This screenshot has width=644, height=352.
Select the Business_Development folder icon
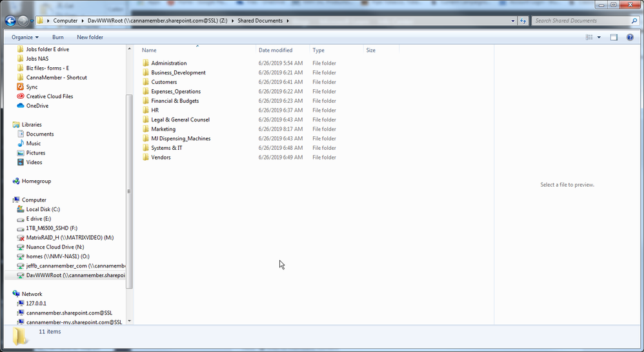coord(146,72)
